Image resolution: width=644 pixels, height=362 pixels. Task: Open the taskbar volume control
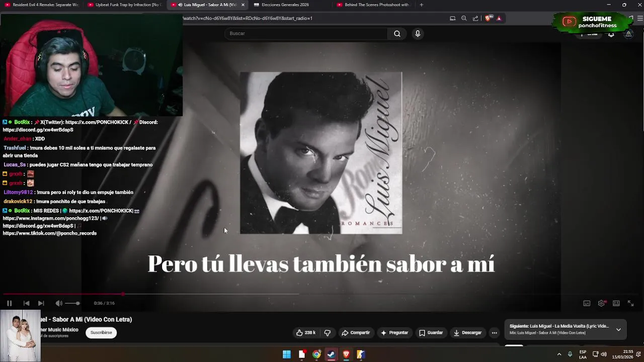(604, 354)
